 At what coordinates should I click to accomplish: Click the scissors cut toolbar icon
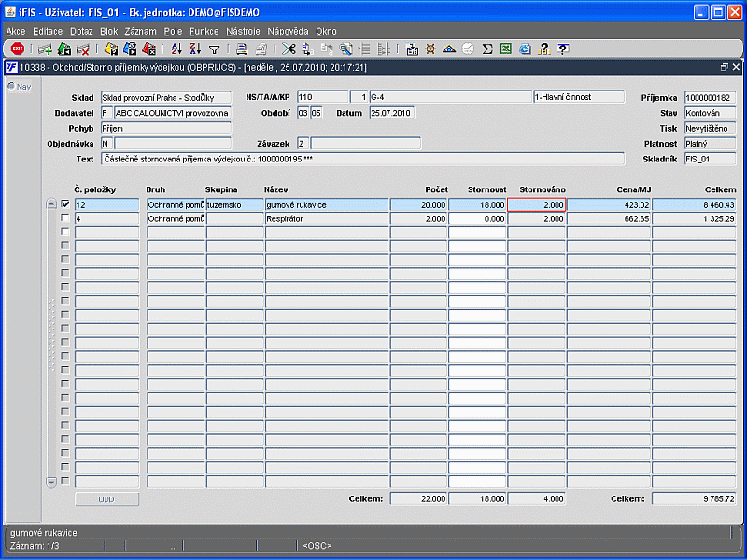[289, 49]
